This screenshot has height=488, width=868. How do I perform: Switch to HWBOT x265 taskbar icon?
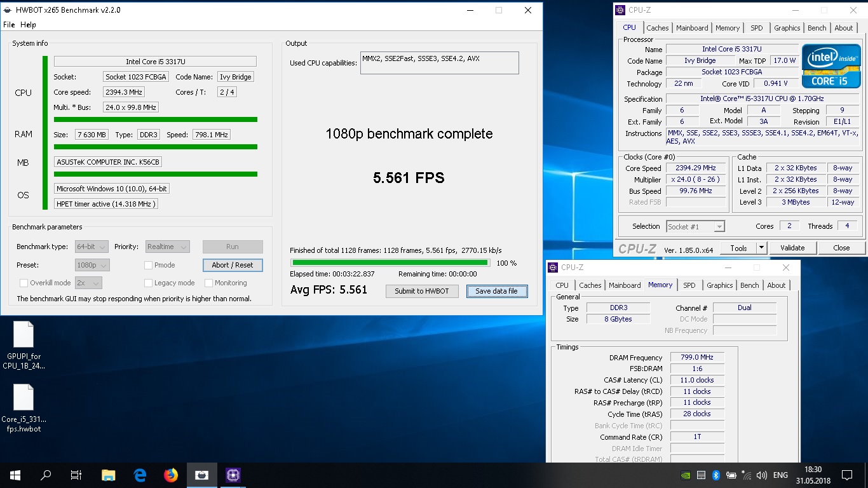click(202, 475)
